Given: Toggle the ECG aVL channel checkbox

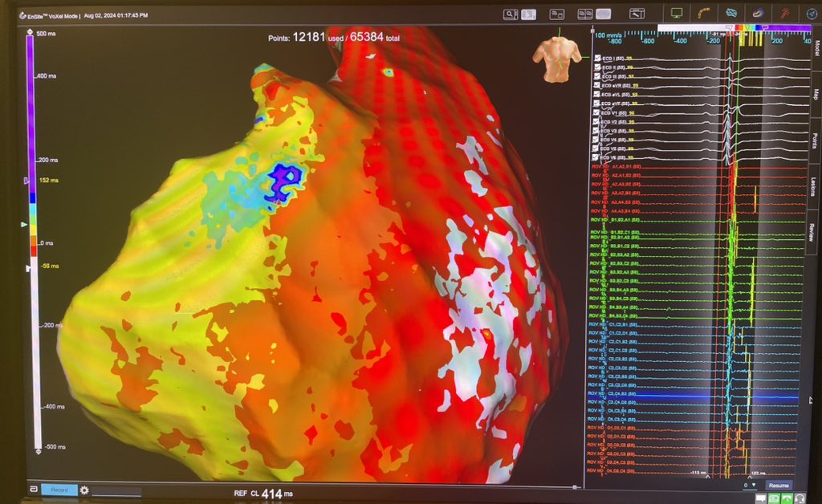Looking at the screenshot, I should coord(596,95).
